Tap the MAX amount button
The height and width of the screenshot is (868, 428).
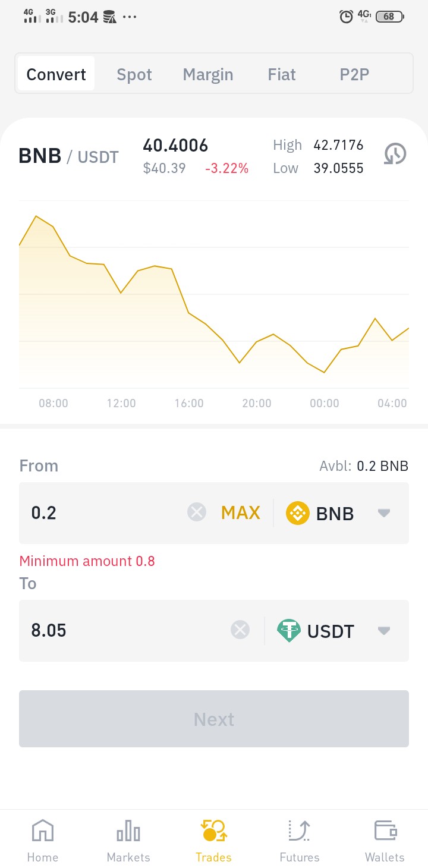pos(241,512)
